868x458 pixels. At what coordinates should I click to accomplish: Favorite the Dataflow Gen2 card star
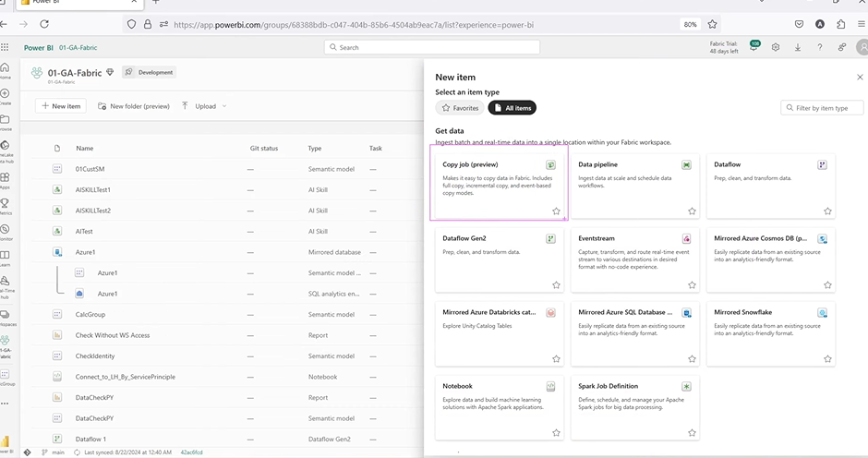(x=556, y=284)
